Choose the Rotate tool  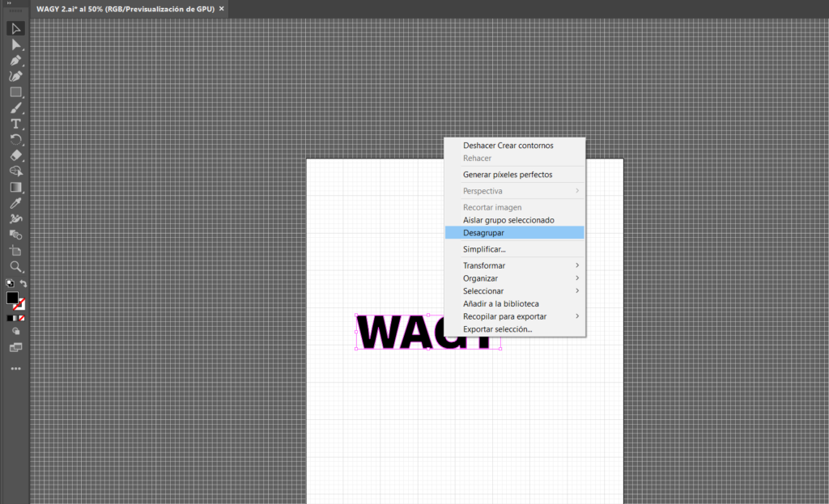(x=15, y=140)
